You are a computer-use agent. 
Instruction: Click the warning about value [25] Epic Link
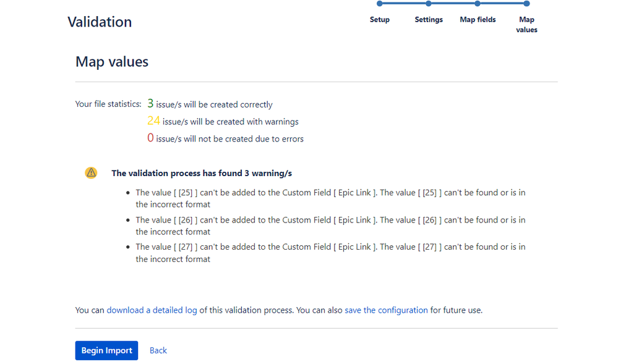point(330,198)
